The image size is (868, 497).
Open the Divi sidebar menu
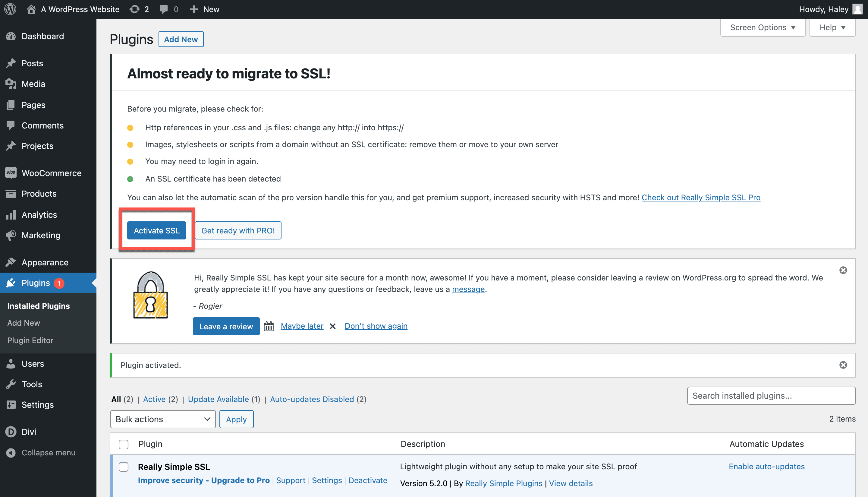(x=29, y=432)
